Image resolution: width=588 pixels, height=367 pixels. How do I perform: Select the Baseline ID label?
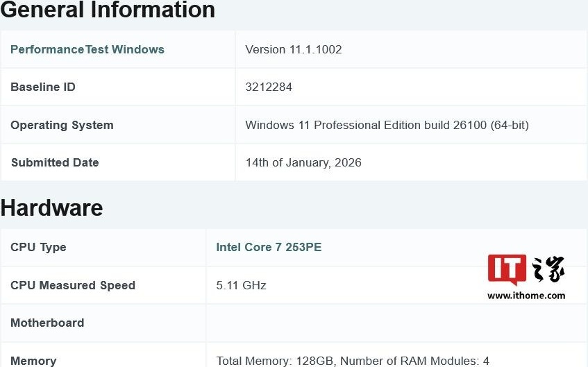coord(43,87)
